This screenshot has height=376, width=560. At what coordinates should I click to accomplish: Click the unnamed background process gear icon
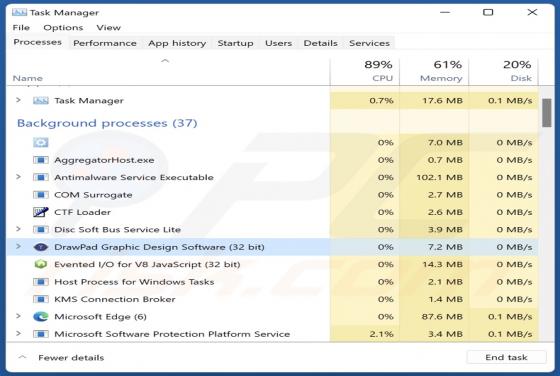point(41,142)
